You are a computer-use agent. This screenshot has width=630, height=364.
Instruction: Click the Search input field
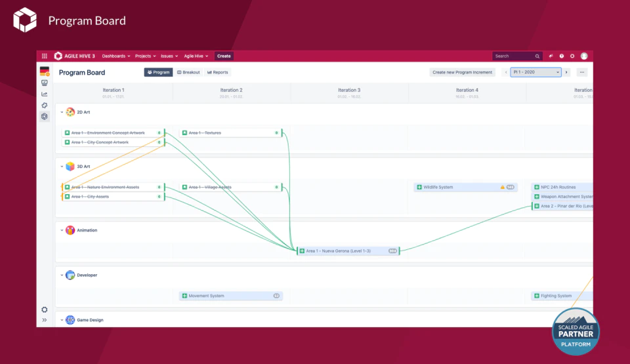click(518, 56)
